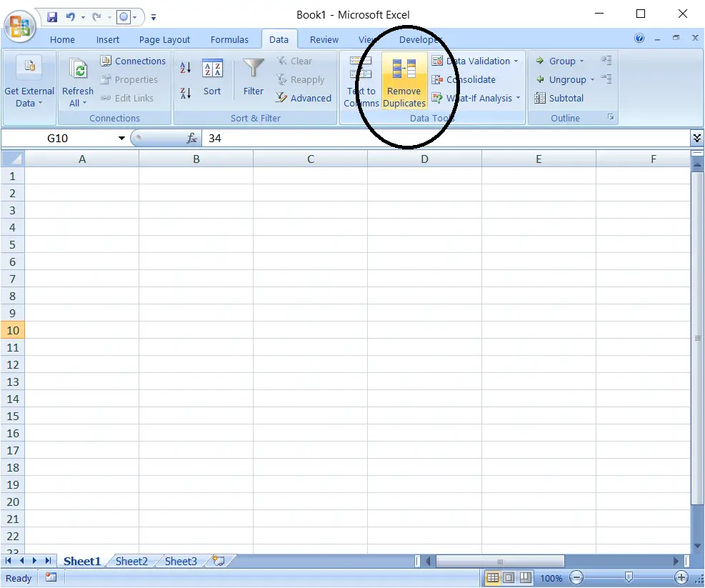Select the Sort A to Z icon

click(186, 67)
